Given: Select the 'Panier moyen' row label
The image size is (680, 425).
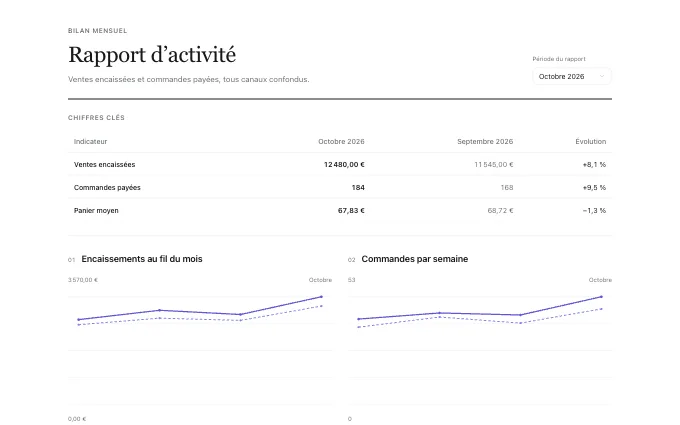Looking at the screenshot, I should [96, 210].
